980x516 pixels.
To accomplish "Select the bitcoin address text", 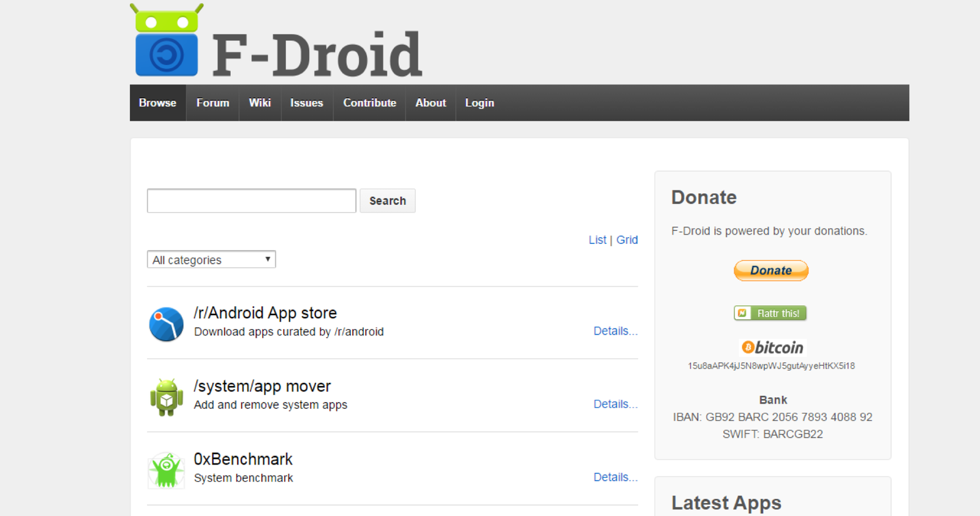I will click(x=771, y=366).
